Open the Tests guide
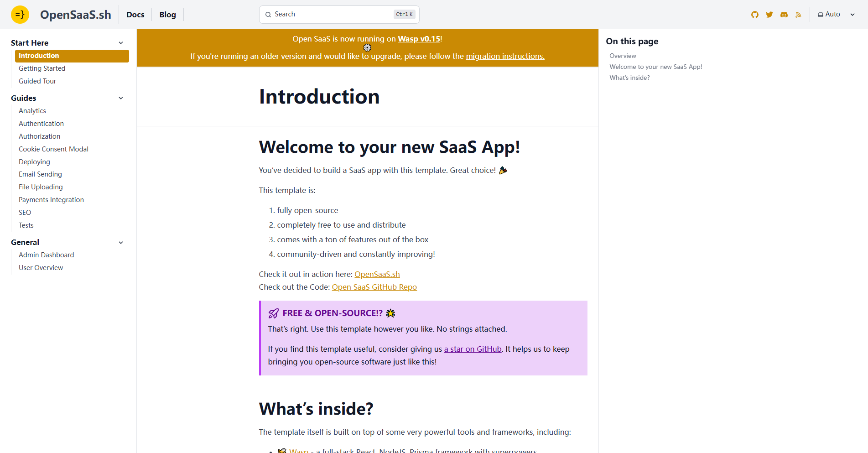868x453 pixels. pyautogui.click(x=26, y=225)
